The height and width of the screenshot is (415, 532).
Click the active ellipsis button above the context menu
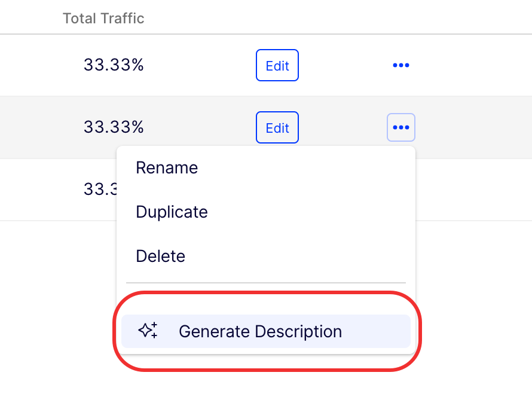tap(400, 127)
